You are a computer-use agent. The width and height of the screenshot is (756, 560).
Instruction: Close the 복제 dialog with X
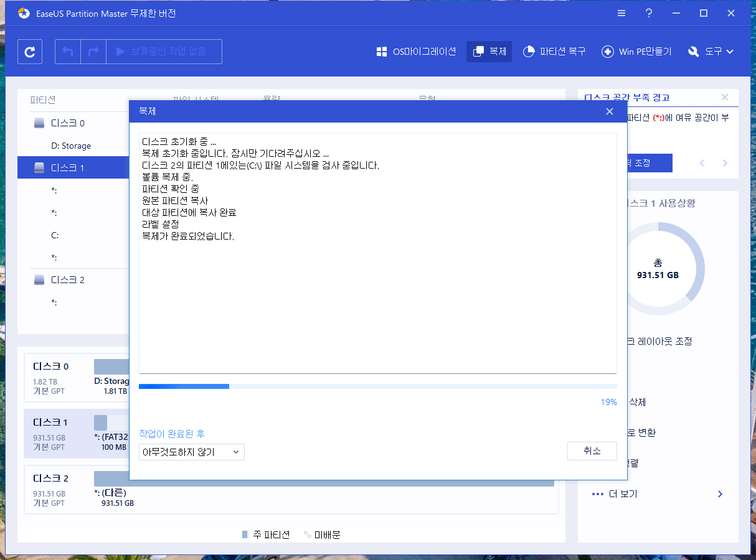tap(610, 111)
